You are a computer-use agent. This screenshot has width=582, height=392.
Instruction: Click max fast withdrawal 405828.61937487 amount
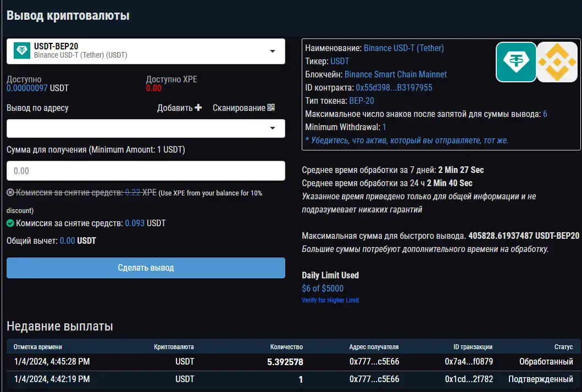[x=500, y=236]
